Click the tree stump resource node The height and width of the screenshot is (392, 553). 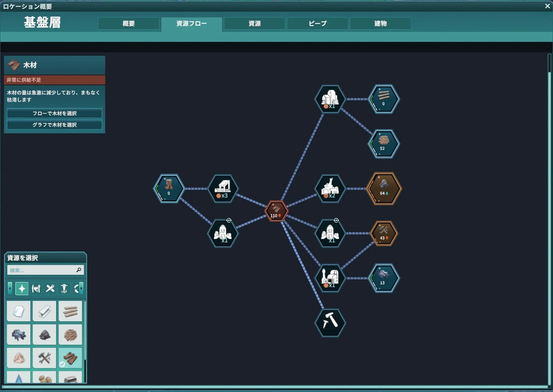[169, 188]
